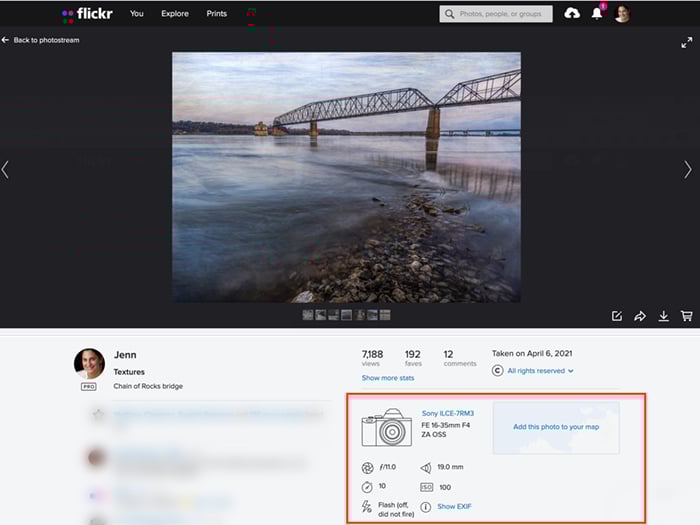Click Add this photo to your map
This screenshot has width=700, height=525.
(x=556, y=427)
